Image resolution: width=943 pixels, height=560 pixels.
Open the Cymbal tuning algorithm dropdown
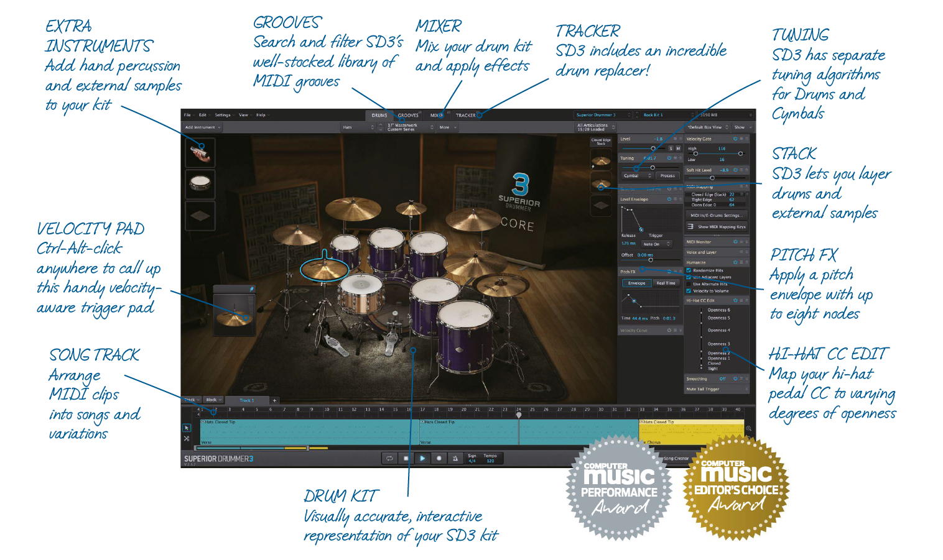637,175
